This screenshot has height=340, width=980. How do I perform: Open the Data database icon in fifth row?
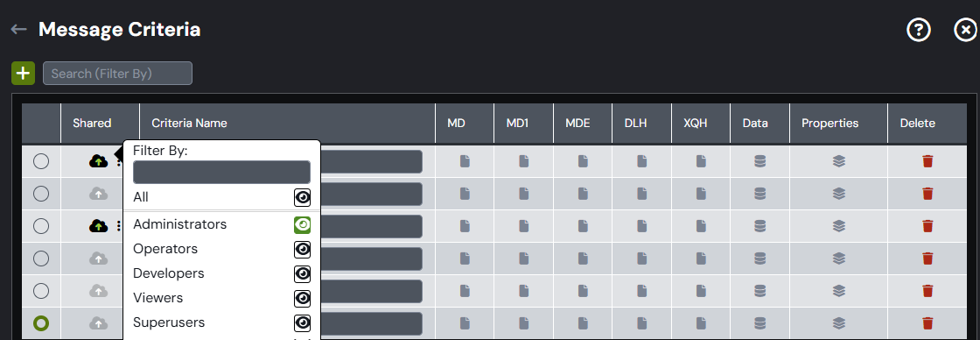(760, 291)
